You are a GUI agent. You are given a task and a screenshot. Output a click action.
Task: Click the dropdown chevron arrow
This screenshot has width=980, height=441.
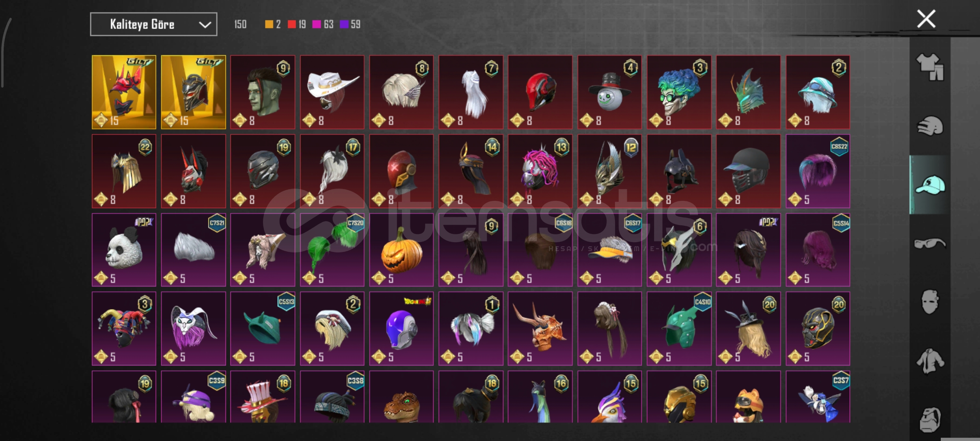[x=205, y=25]
